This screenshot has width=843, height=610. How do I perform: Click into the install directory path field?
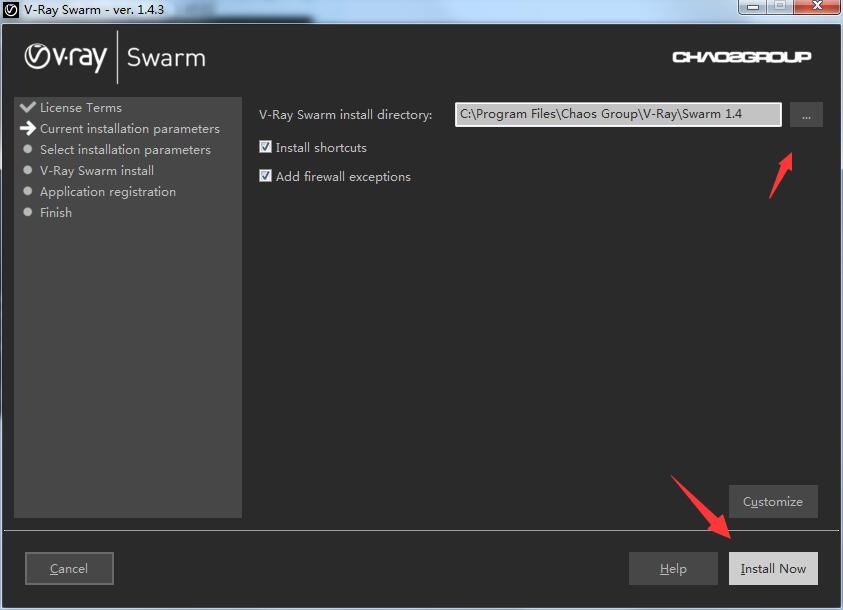pos(617,114)
